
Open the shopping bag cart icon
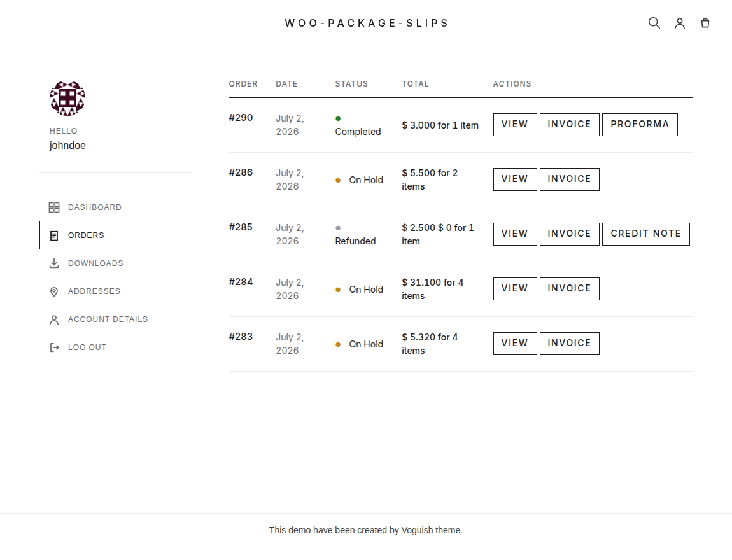(x=705, y=23)
